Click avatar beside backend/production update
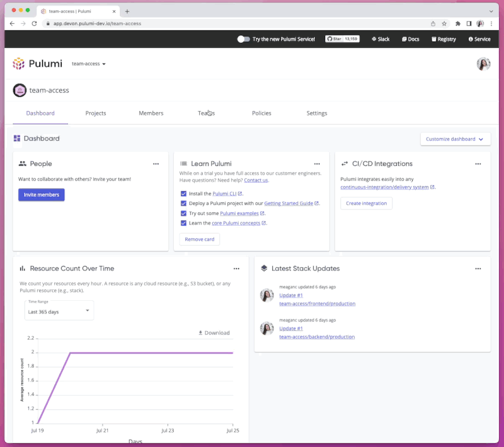The image size is (504, 447). (266, 328)
